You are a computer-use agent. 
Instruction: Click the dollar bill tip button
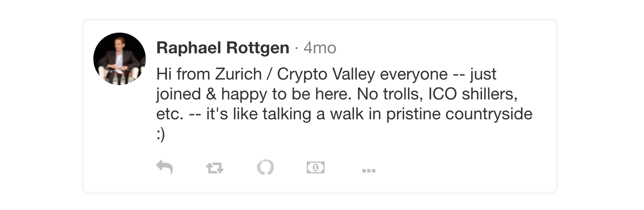[x=315, y=167]
